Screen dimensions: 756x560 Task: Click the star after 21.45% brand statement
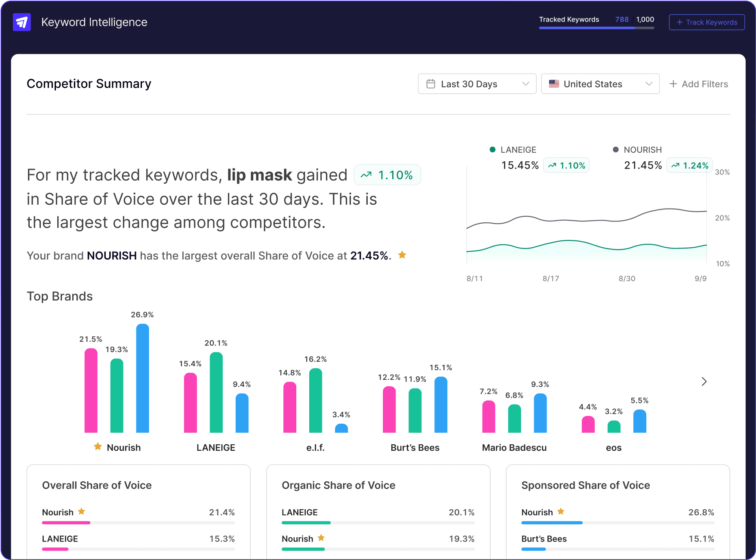tap(403, 255)
